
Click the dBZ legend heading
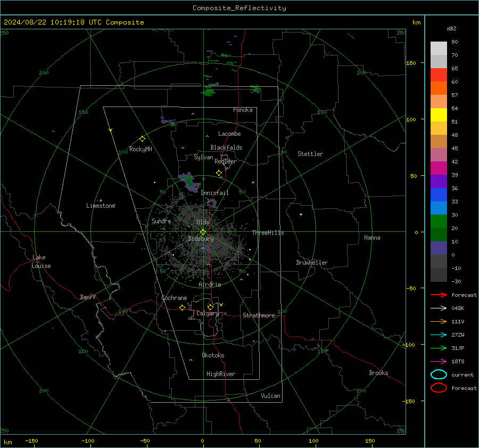pos(451,29)
